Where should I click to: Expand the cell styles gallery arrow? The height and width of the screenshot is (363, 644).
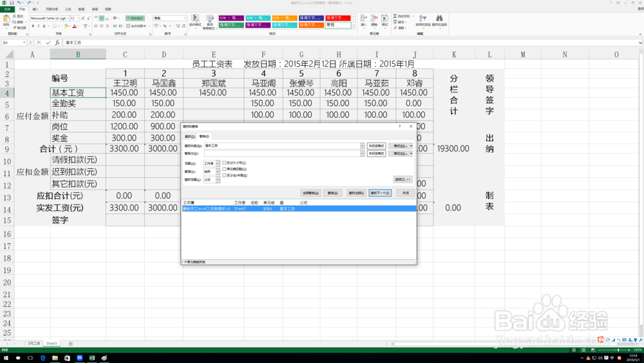click(354, 26)
